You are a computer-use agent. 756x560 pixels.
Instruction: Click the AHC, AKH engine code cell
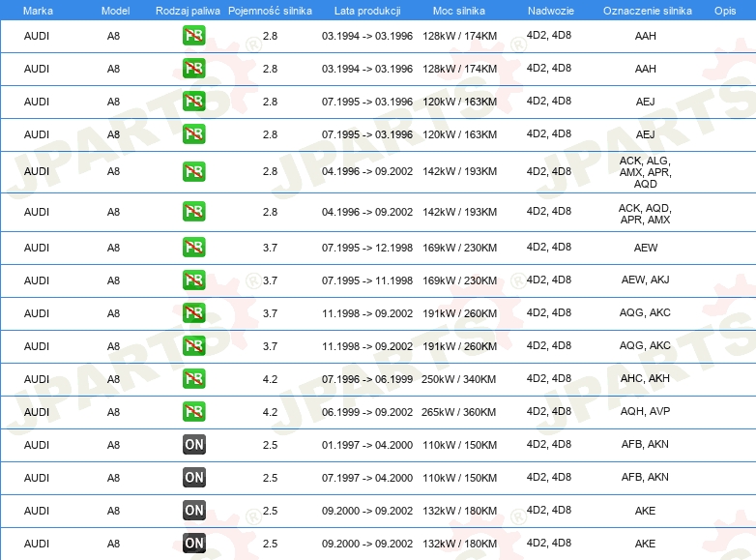[645, 379]
